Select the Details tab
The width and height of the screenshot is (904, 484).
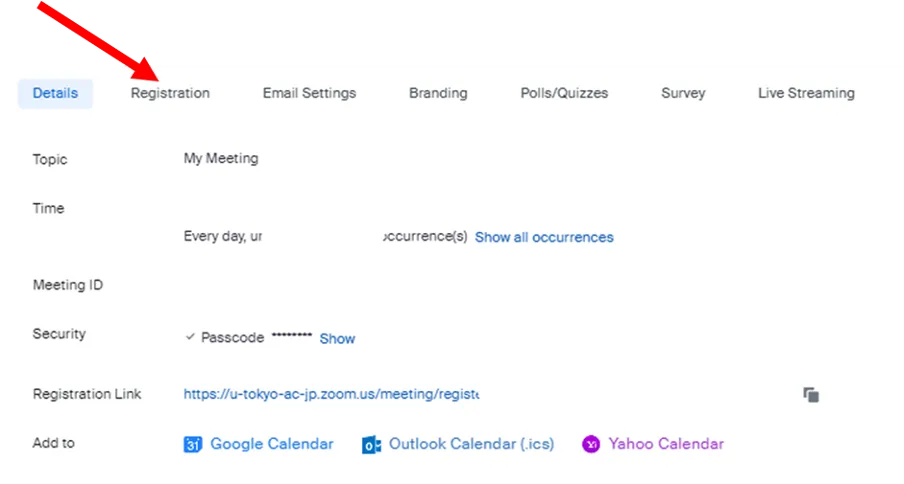(x=55, y=93)
